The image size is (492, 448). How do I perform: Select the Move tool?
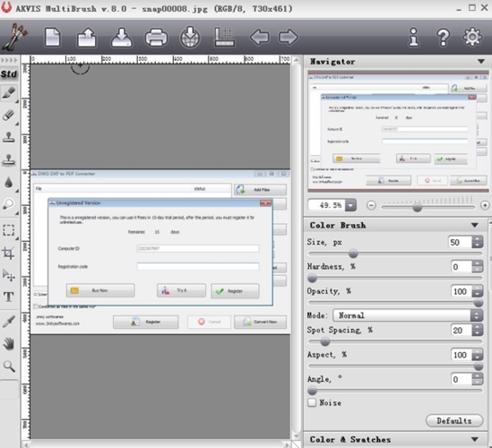9,275
